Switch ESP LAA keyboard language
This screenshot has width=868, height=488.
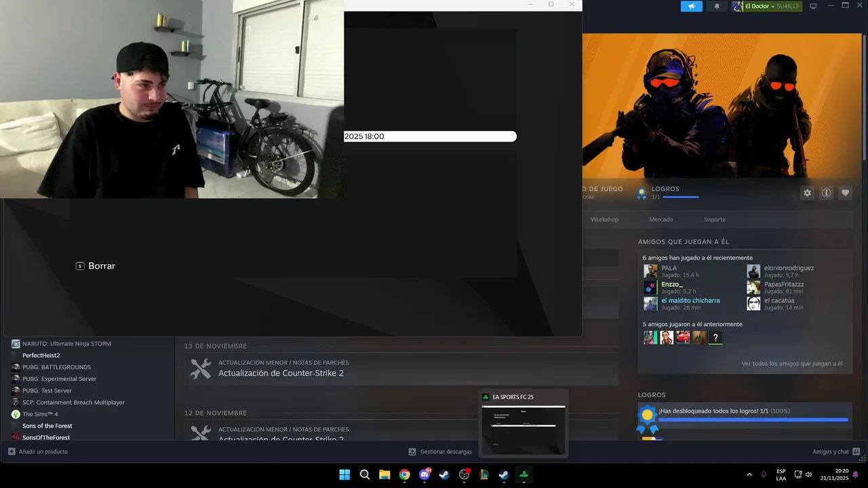(x=781, y=474)
